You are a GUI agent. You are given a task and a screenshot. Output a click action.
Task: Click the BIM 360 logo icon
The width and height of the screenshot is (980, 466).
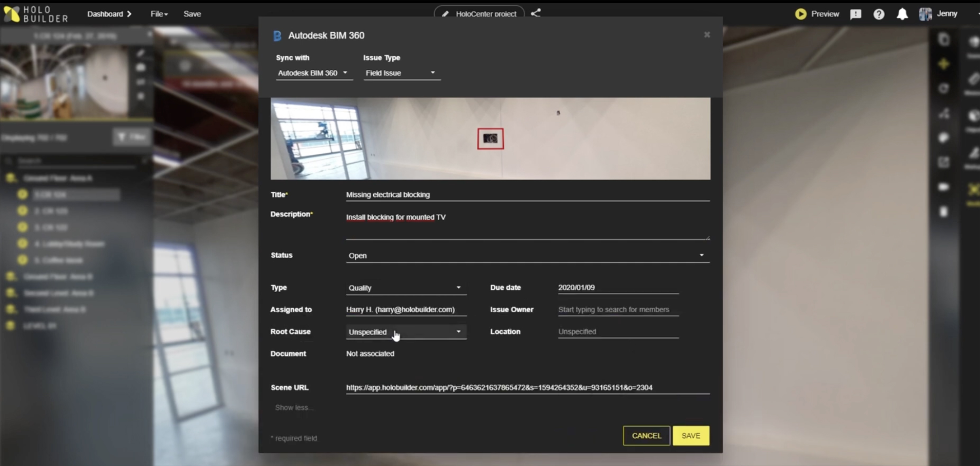277,36
